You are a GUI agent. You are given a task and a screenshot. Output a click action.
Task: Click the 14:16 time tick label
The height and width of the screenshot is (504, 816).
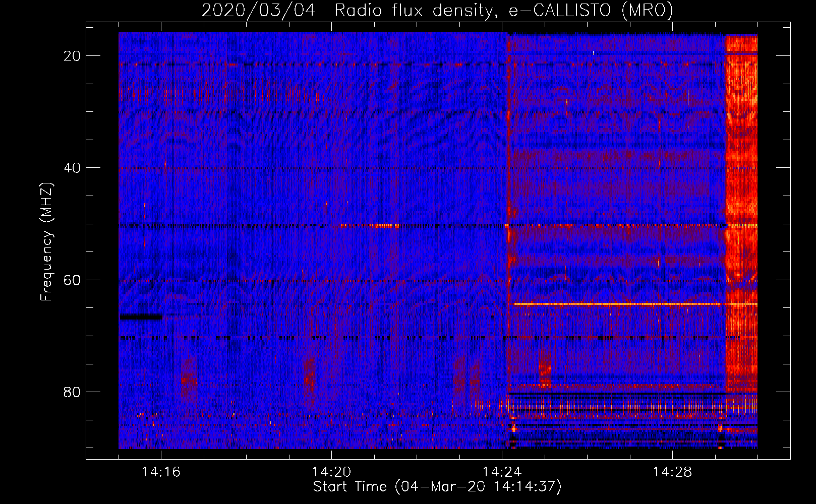pyautogui.click(x=161, y=472)
